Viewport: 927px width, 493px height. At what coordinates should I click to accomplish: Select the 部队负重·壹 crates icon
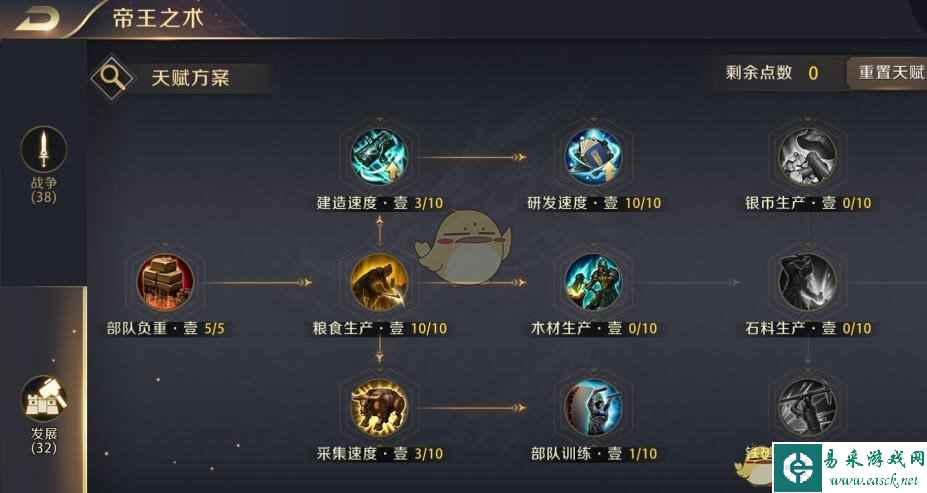click(x=165, y=283)
